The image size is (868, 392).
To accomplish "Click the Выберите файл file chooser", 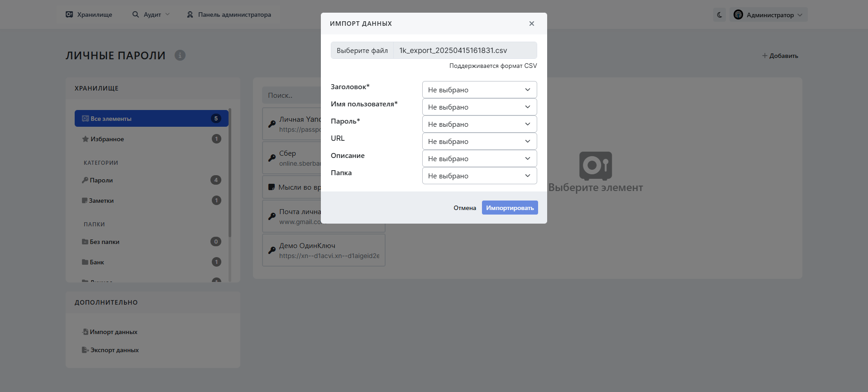I will click(362, 50).
